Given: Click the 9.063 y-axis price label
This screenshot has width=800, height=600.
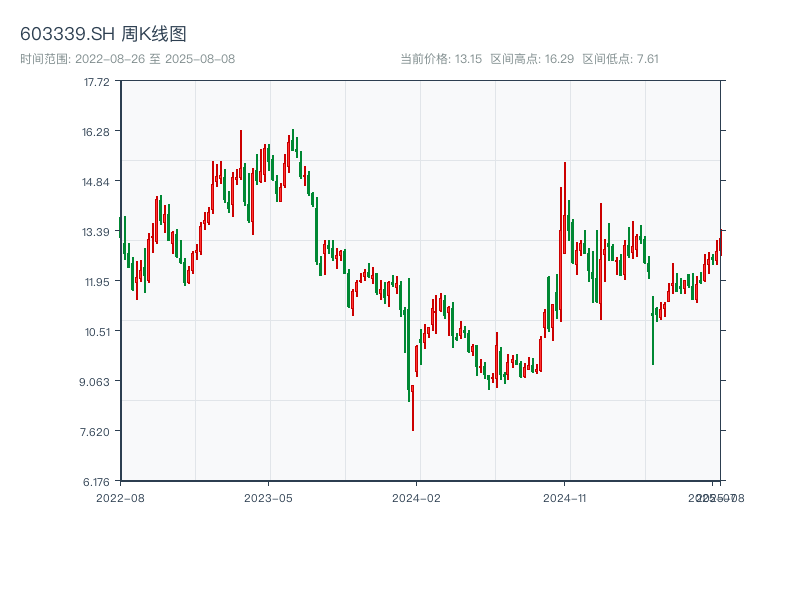Looking at the screenshot, I should click(x=96, y=382).
